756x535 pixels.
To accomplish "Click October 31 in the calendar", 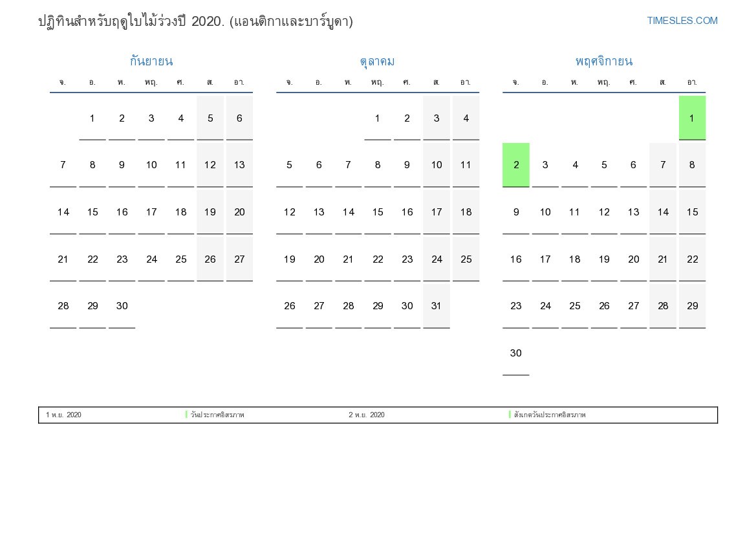I will [437, 306].
